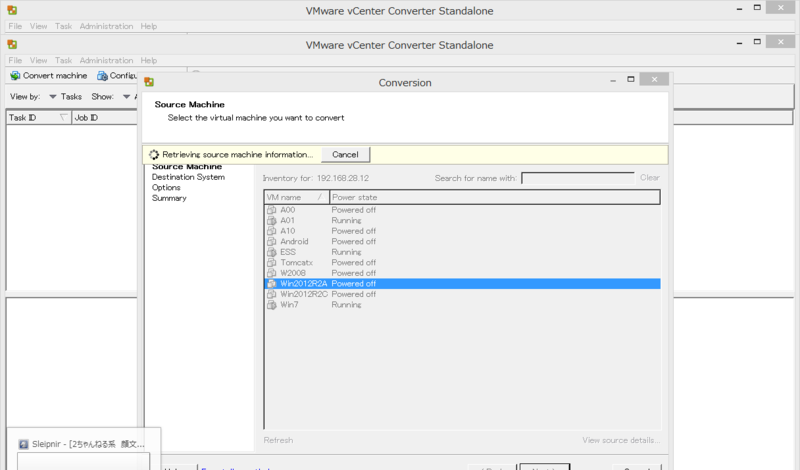Clear the name search field
The width and height of the screenshot is (800, 470).
tap(649, 178)
